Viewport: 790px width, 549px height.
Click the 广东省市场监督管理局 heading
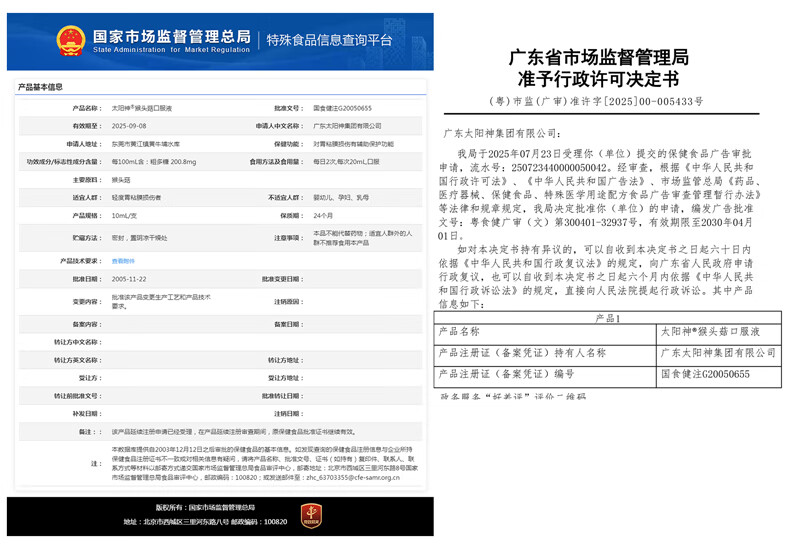(598, 57)
